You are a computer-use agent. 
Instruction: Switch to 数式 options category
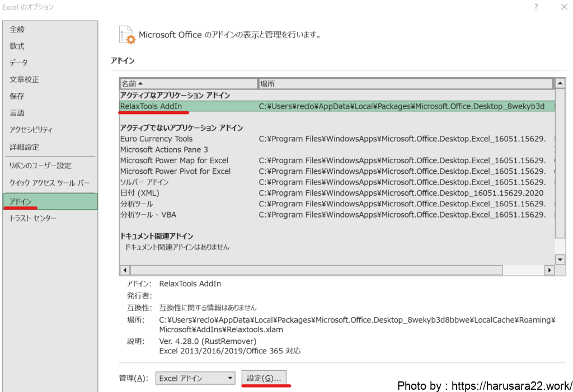pos(17,46)
